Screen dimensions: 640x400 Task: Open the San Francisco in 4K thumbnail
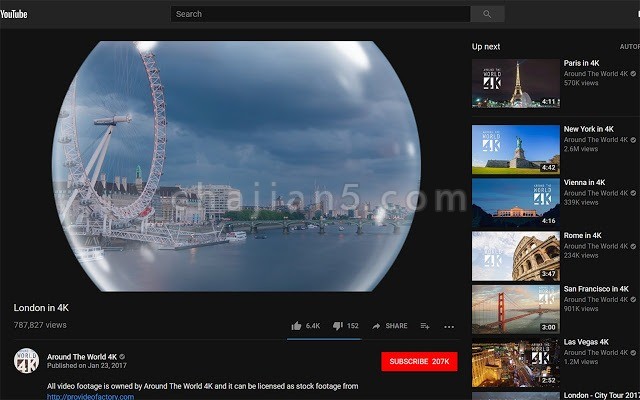point(516,309)
